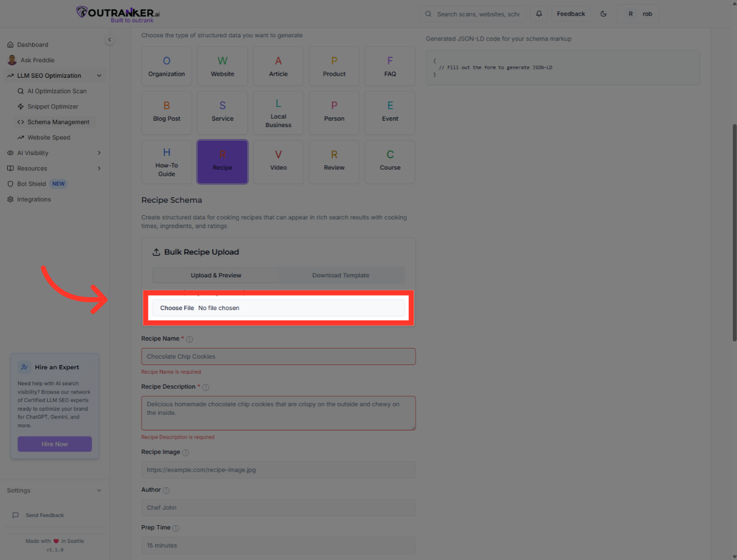Switch to the Download Template tab

(x=341, y=275)
